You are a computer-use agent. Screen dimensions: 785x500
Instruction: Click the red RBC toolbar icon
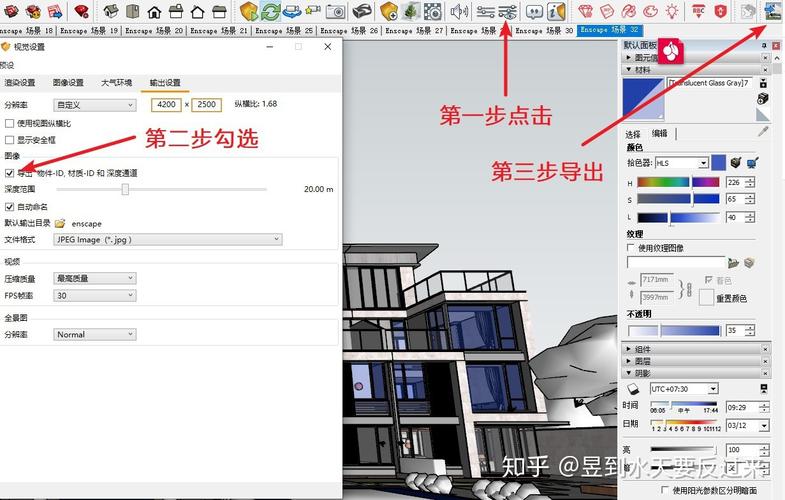point(698,11)
